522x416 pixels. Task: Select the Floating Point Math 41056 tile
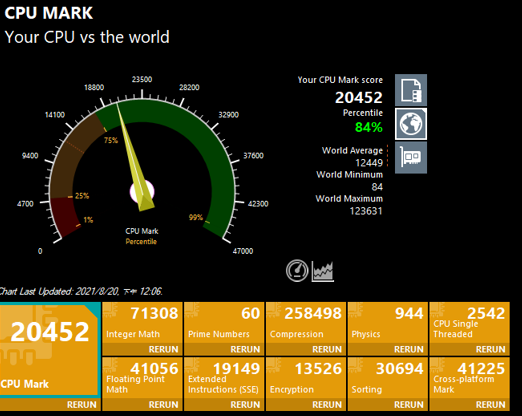(x=142, y=378)
